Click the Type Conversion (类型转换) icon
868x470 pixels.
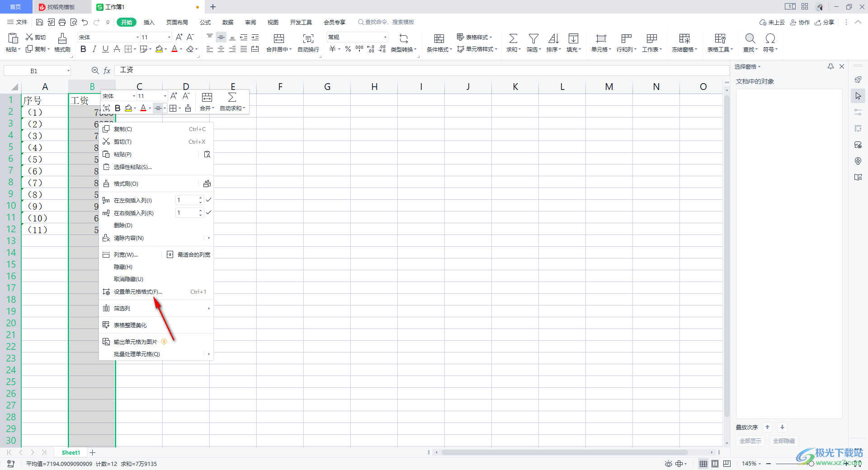coord(404,38)
